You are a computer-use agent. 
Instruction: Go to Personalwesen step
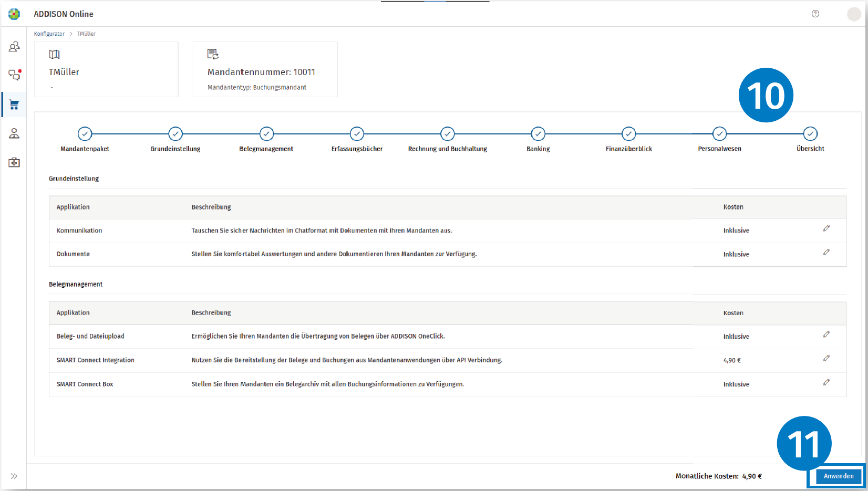tap(720, 134)
